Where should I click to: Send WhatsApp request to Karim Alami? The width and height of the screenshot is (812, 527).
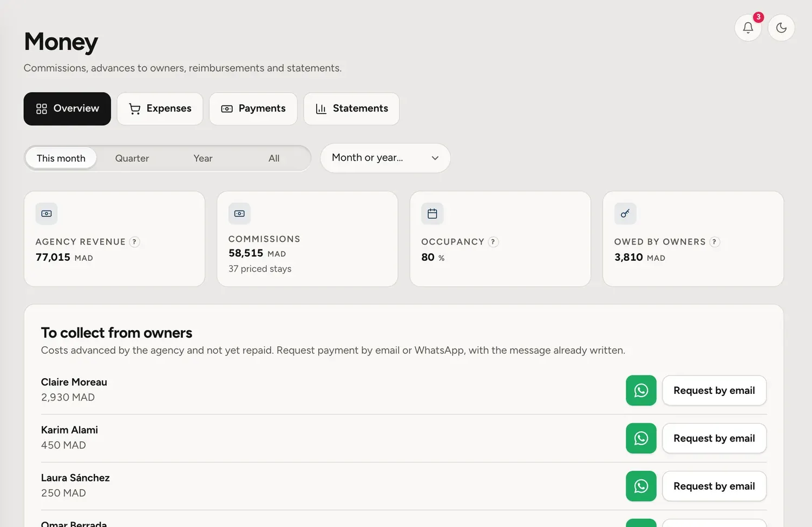[x=641, y=438]
